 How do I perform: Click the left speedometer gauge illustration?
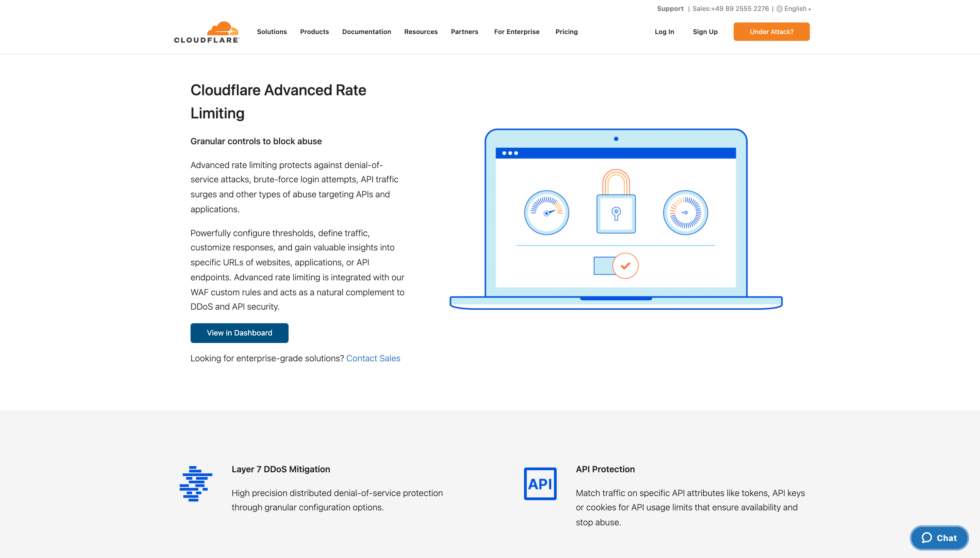[546, 213]
